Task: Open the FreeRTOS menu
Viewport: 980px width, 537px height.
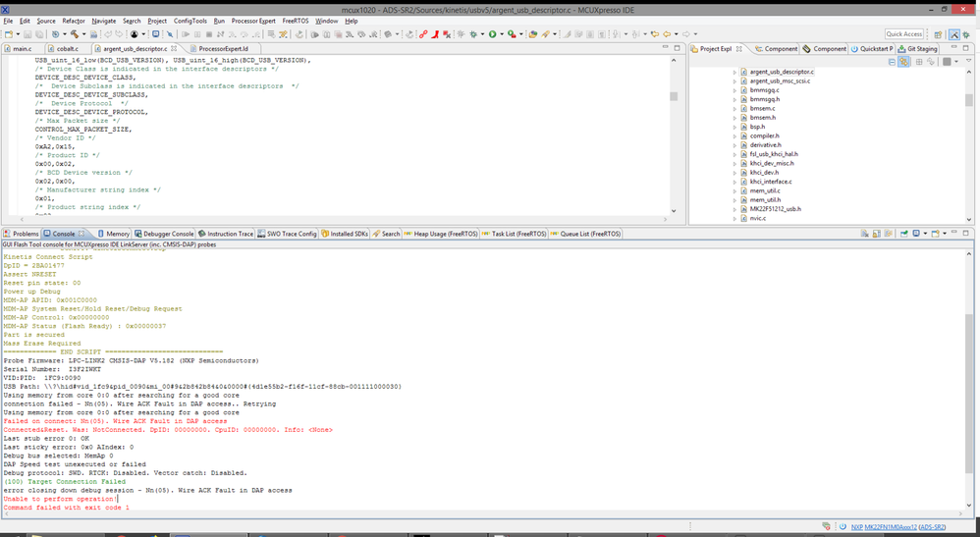Action: pyautogui.click(x=295, y=21)
